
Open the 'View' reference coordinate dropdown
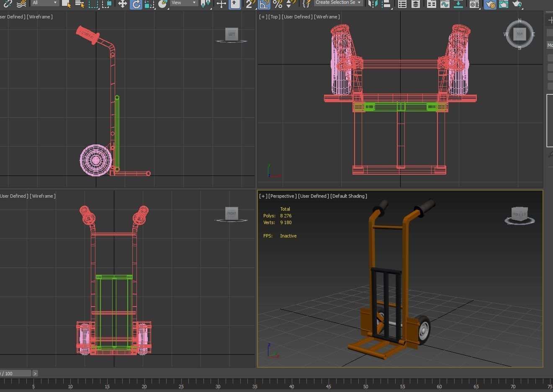point(183,3)
